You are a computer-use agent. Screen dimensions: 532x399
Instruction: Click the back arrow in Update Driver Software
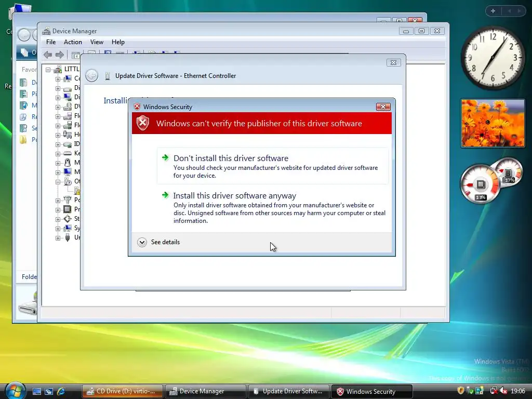click(x=91, y=75)
